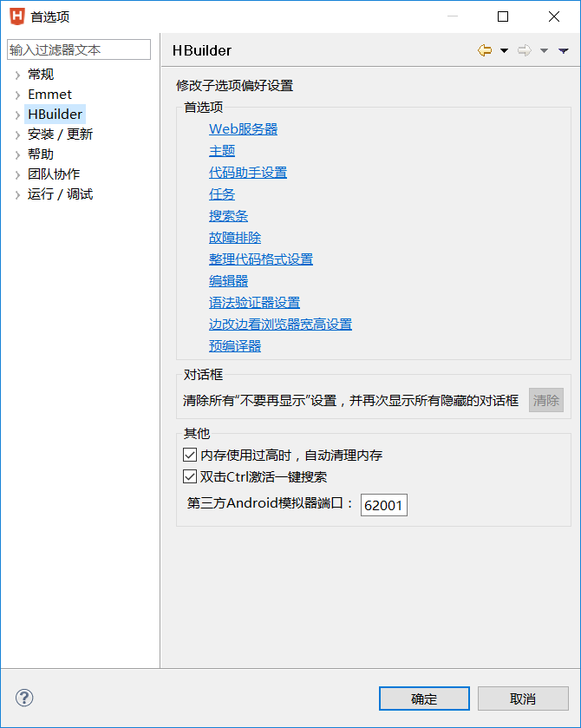Expand the 安装 / 更新 tree node

tap(17, 134)
